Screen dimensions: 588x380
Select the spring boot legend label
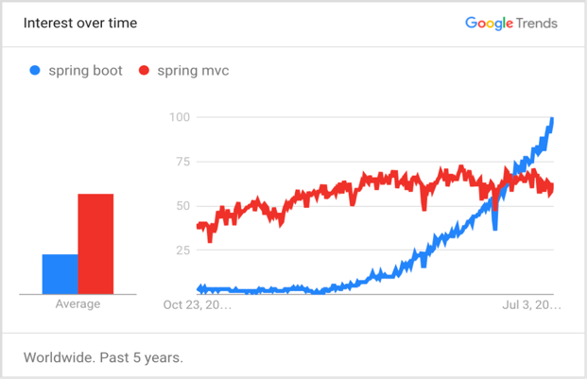pyautogui.click(x=86, y=71)
